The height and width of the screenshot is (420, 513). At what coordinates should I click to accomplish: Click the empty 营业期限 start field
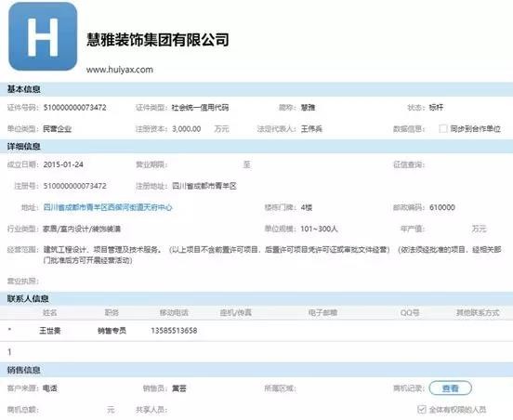tap(204, 164)
